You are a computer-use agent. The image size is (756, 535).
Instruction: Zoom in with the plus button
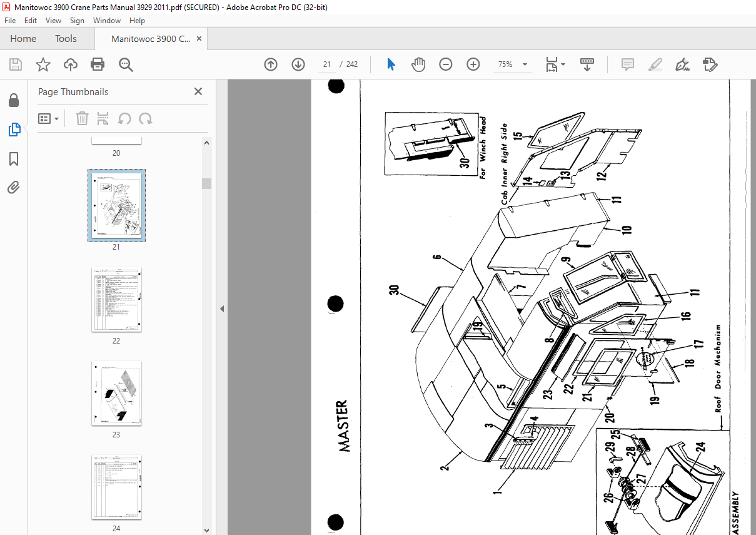tap(473, 64)
